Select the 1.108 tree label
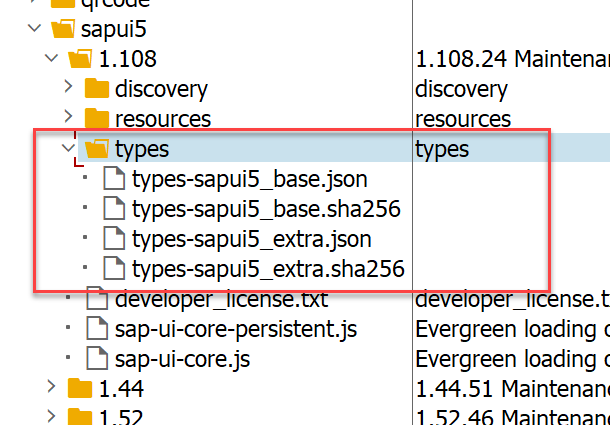610x425 pixels. click(x=128, y=59)
